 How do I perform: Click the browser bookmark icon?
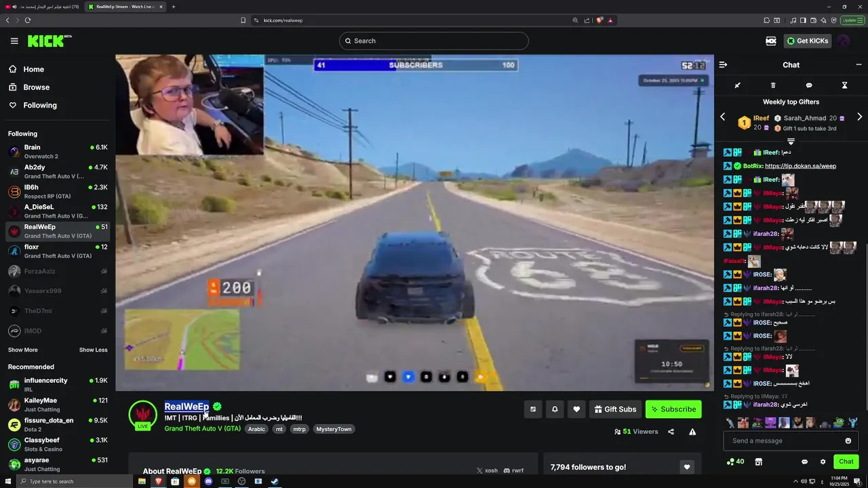[243, 20]
